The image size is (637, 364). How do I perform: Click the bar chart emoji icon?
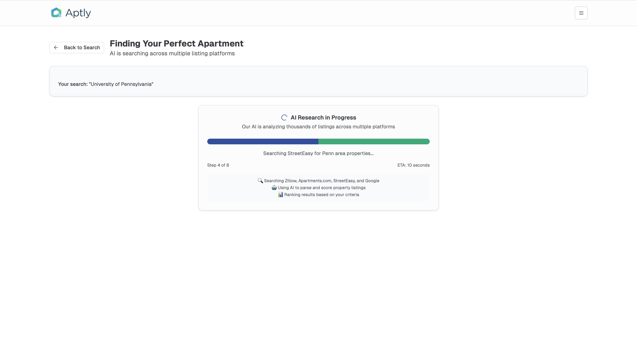[x=280, y=194]
